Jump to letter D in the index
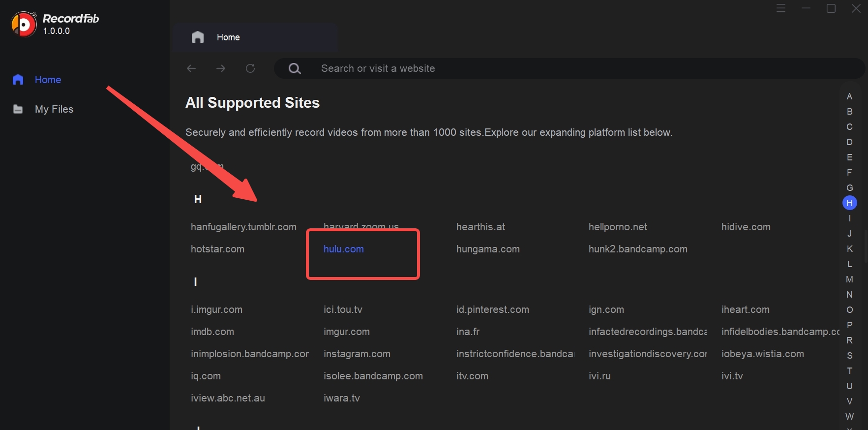Screen dimensions: 868x430 click(849, 142)
